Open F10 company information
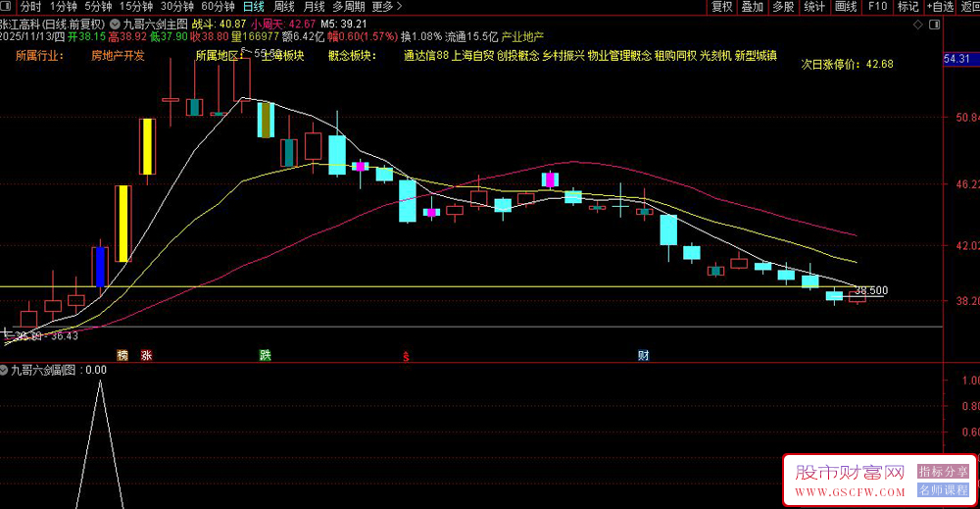This screenshot has height=509, width=980. pos(877,6)
